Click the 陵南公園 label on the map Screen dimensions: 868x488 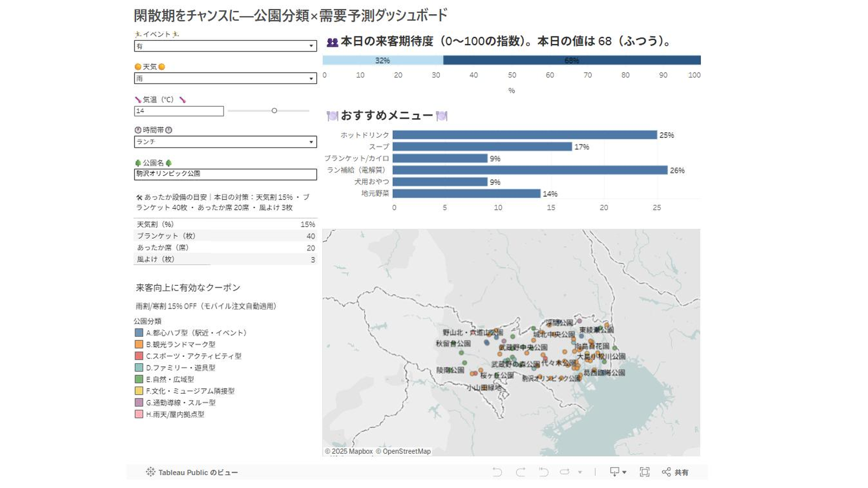pos(450,370)
